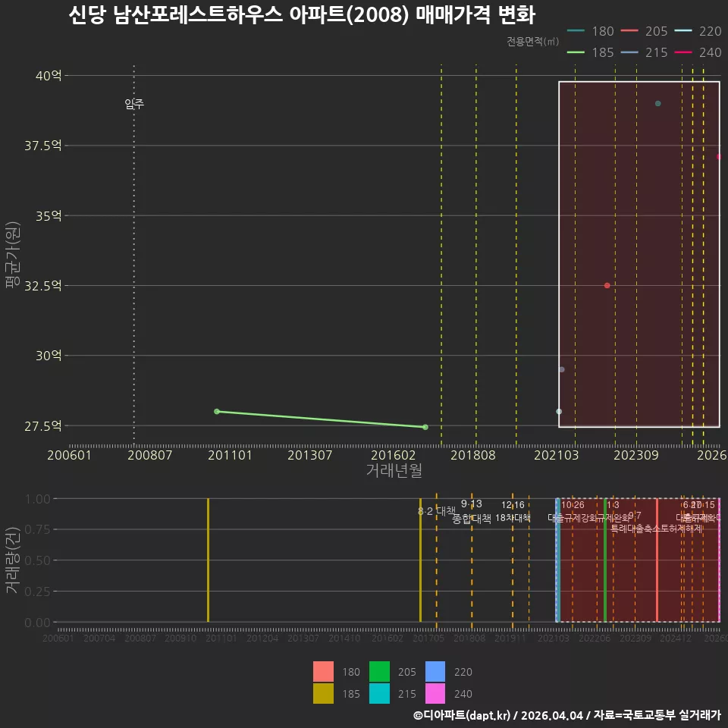This screenshot has width=728, height=728.
Task: Click the 35억 y-axis label
Action: coord(49,215)
